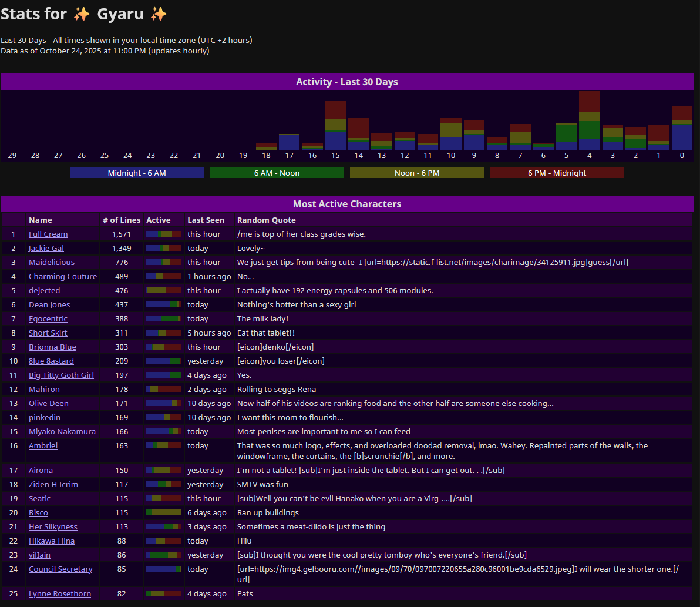
Task: Open Jackie Gal's profile link
Action: pos(46,249)
